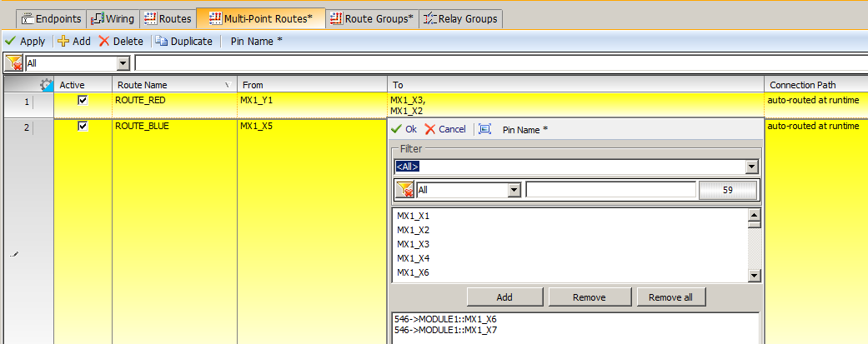
Task: Click the Add plus icon in toolbar
Action: point(63,41)
